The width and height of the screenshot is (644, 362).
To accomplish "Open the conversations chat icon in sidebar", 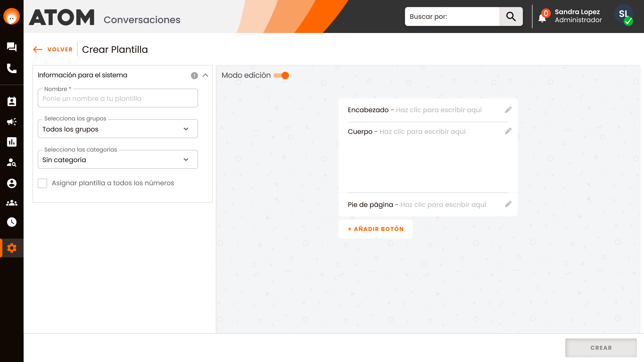I will (12, 47).
